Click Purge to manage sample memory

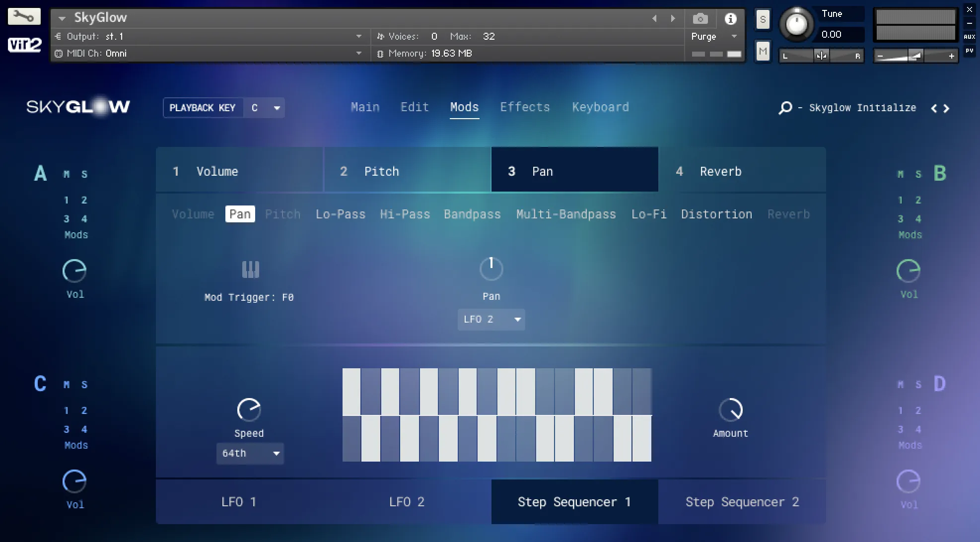[x=704, y=36]
